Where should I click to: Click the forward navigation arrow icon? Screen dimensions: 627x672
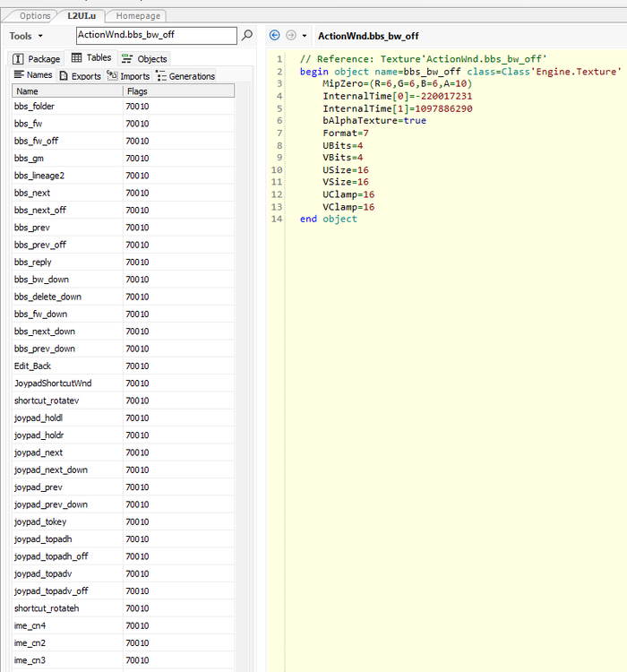coord(290,36)
